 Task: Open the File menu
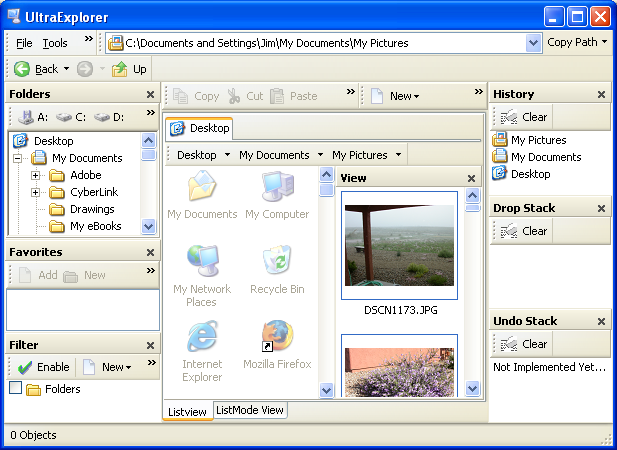click(x=24, y=43)
